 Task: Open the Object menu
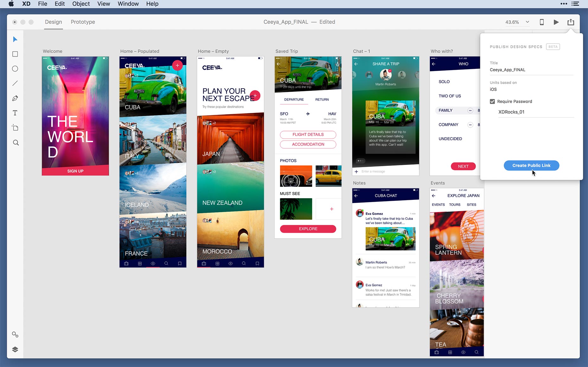tap(81, 4)
